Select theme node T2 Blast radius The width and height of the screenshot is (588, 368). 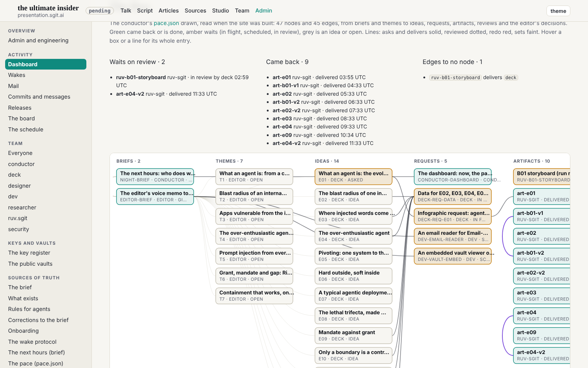point(254,197)
